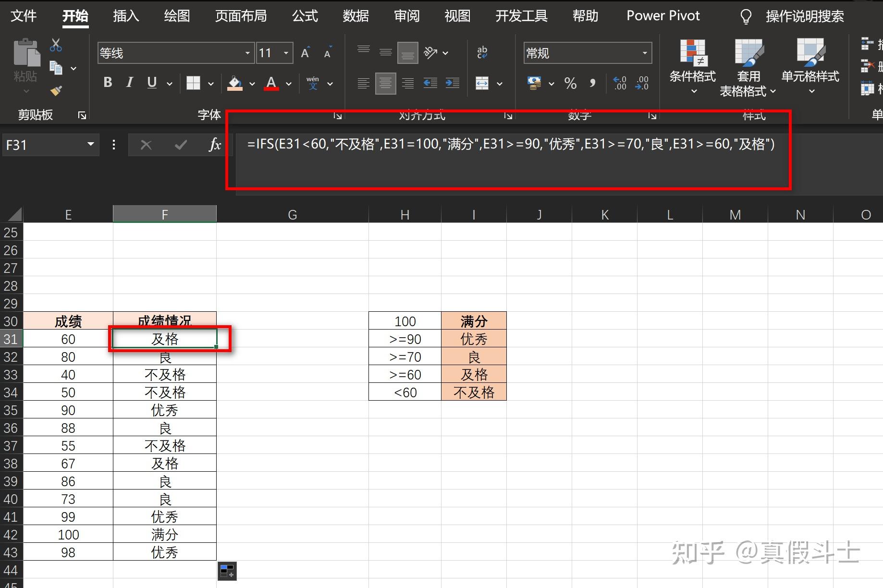Expand the font name dropdown (等线)
The image size is (883, 588).
click(x=247, y=53)
